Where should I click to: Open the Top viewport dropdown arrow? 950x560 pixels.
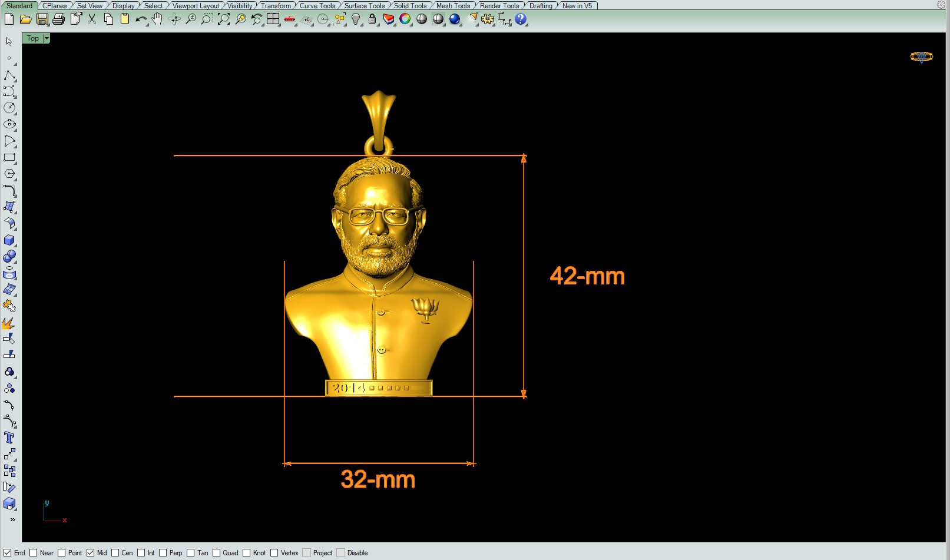coord(47,38)
